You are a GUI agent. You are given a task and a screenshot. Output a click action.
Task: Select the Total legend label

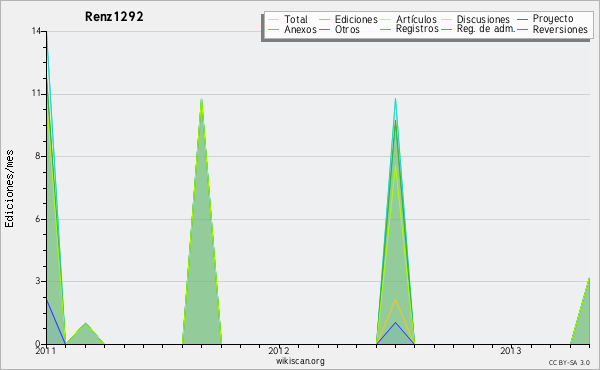pos(296,19)
